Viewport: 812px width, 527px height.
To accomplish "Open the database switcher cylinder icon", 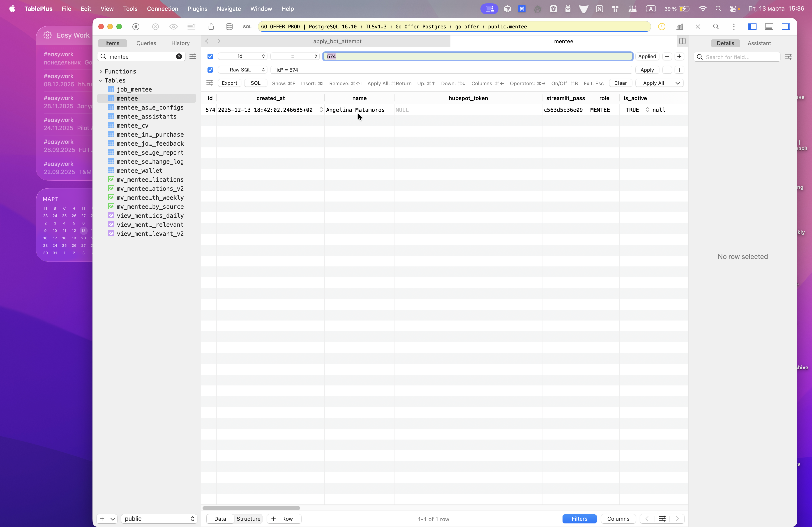I will (x=229, y=27).
